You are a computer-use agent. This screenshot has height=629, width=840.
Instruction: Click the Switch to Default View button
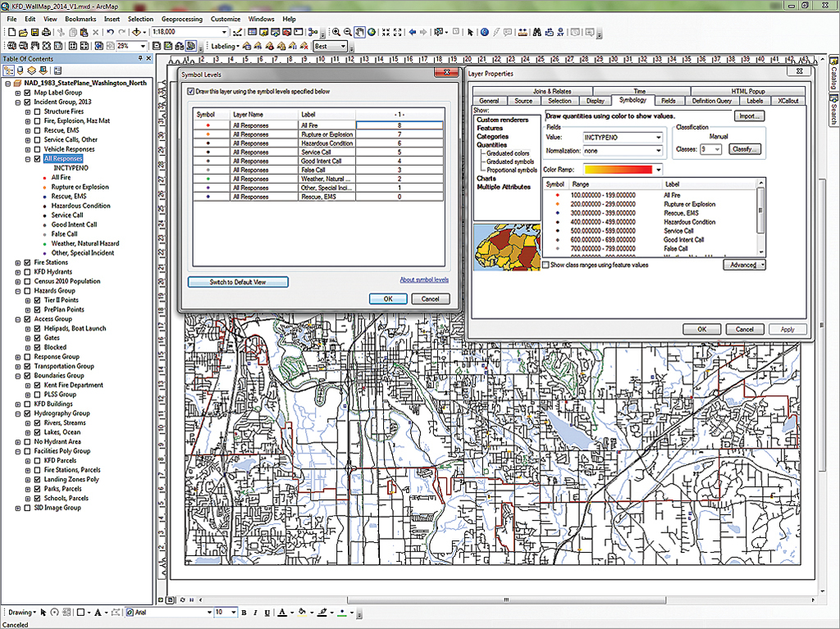237,282
